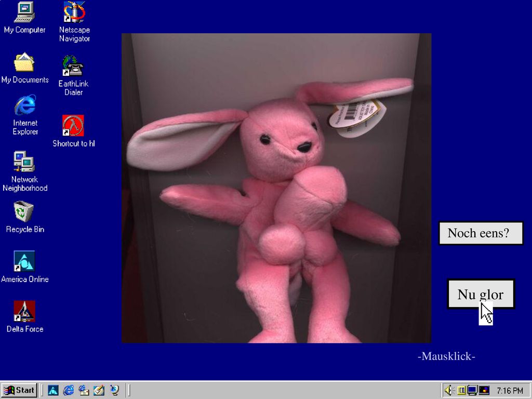
Task: Click the 'Noch eens?' button
Action: point(481,233)
